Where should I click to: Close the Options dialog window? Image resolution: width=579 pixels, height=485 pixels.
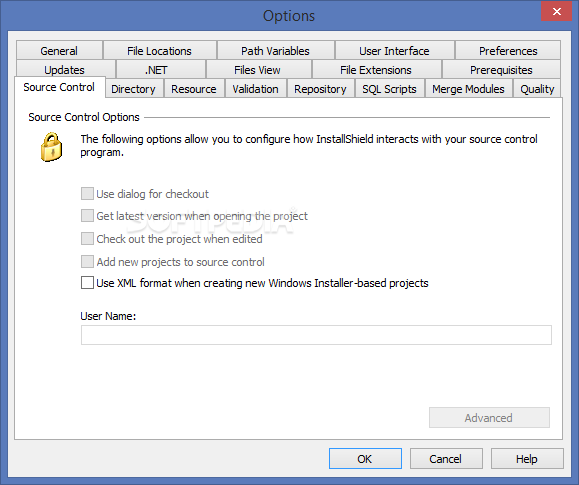click(556, 11)
